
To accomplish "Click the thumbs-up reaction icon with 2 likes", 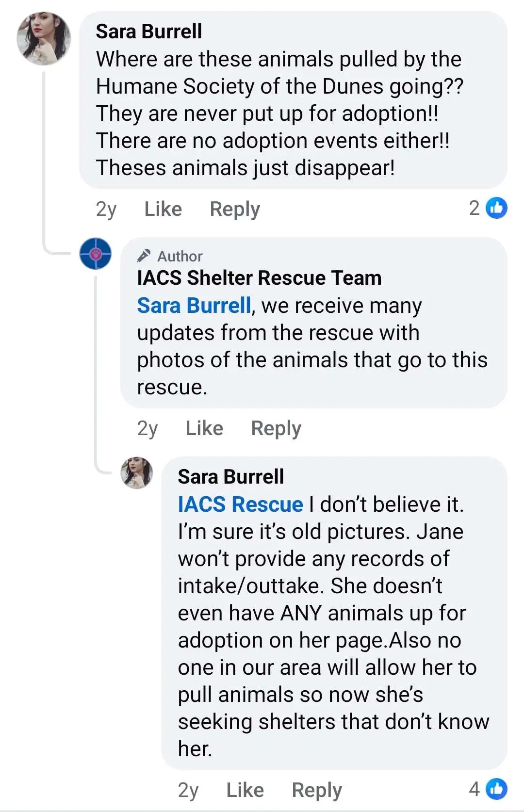I will tap(496, 208).
